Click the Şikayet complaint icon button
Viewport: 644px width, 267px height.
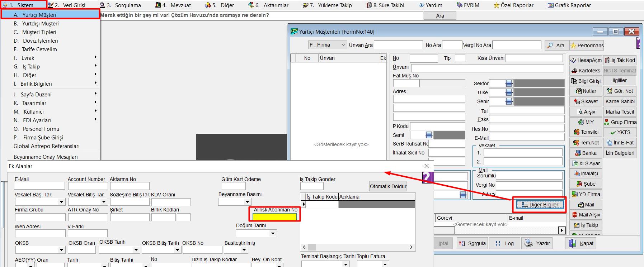pyautogui.click(x=586, y=101)
